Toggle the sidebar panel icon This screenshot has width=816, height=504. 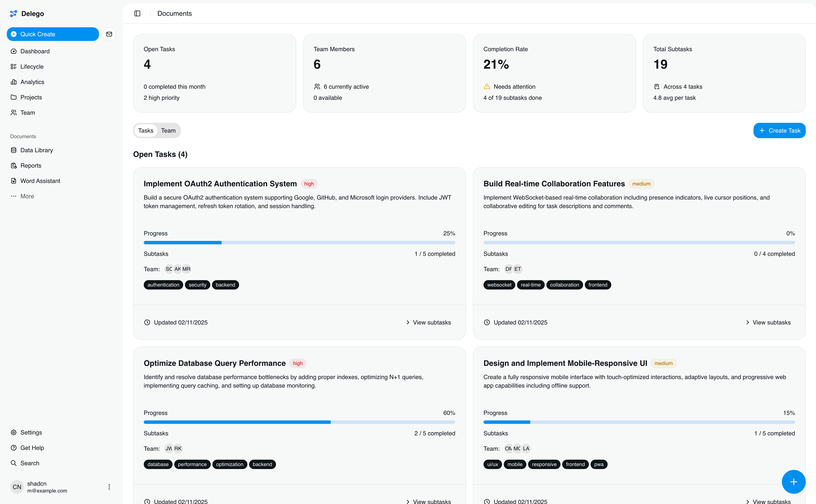pos(137,13)
